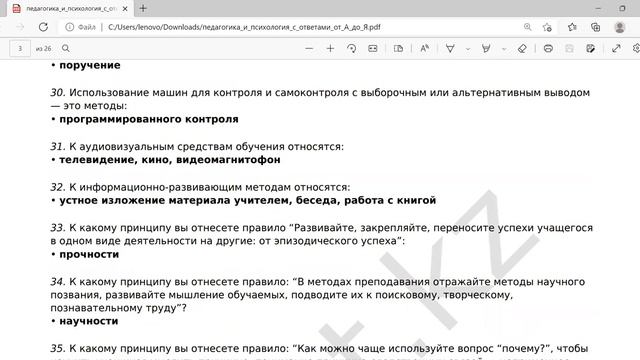Image resolution: width=640 pixels, height=360 pixels.
Task: Click total page count 'из 26'
Action: pos(43,49)
